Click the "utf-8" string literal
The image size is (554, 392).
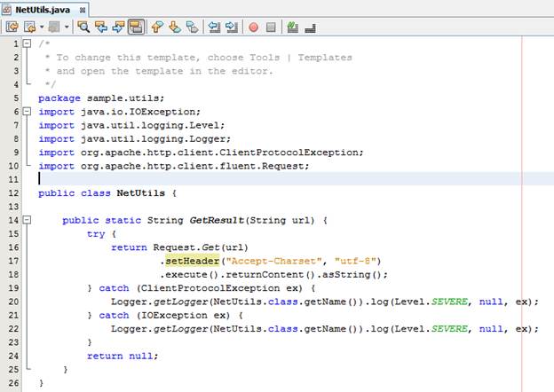click(355, 261)
